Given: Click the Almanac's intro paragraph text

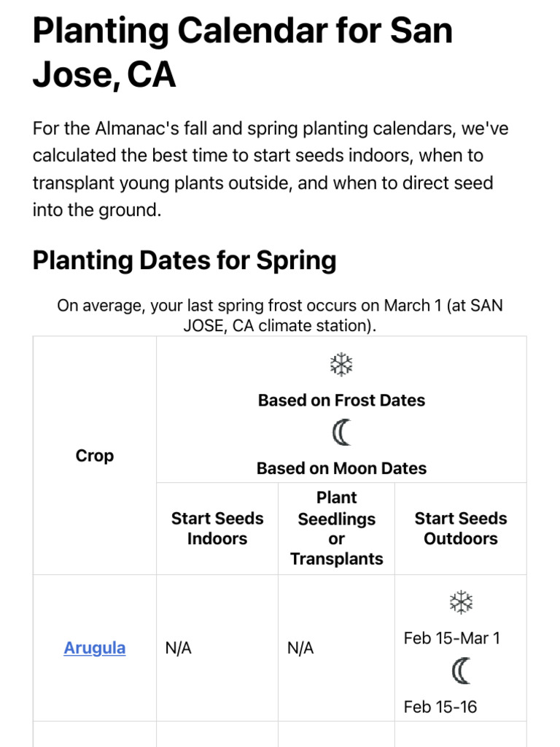Looking at the screenshot, I should click(x=270, y=169).
